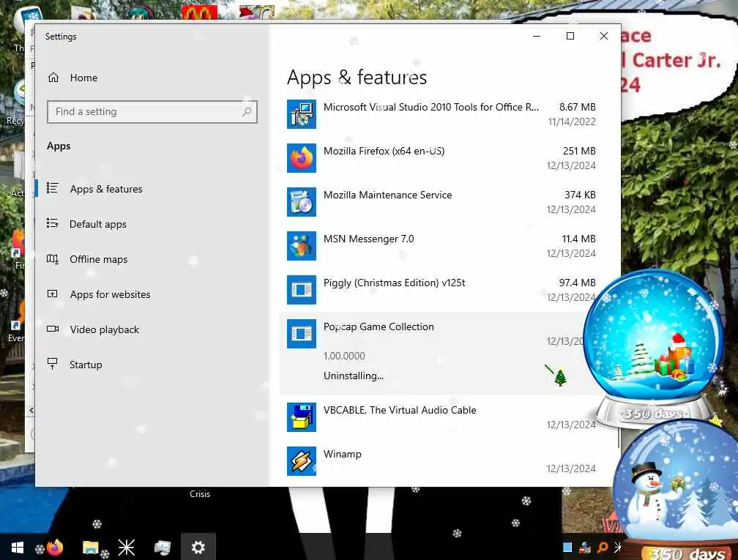738x560 pixels.
Task: Click MSN Messenger 7.0 entry text
Action: point(368,239)
